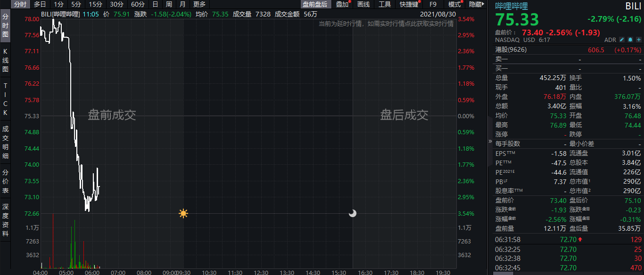The width and height of the screenshot is (644, 275).
Task: Toggle the 叠加 overlay feature
Action: pos(341,4)
